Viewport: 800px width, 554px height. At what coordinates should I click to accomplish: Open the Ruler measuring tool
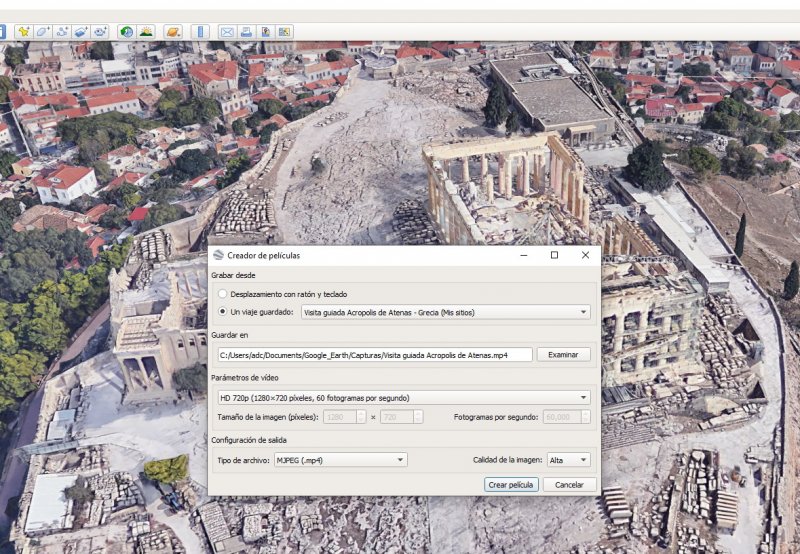point(200,32)
